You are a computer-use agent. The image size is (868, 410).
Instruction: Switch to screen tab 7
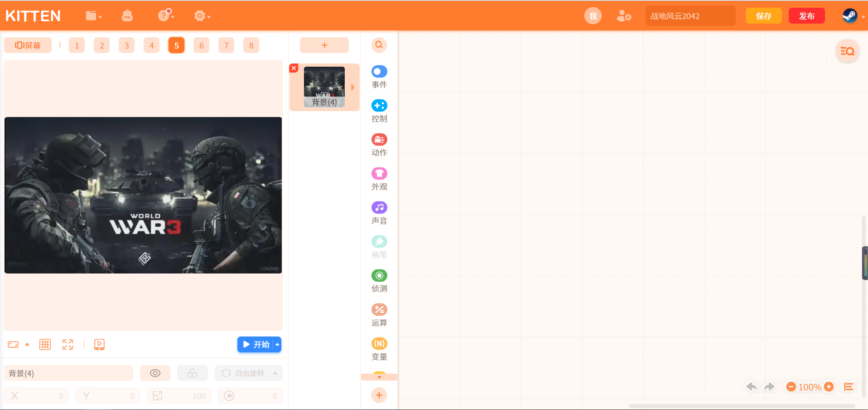pos(227,45)
